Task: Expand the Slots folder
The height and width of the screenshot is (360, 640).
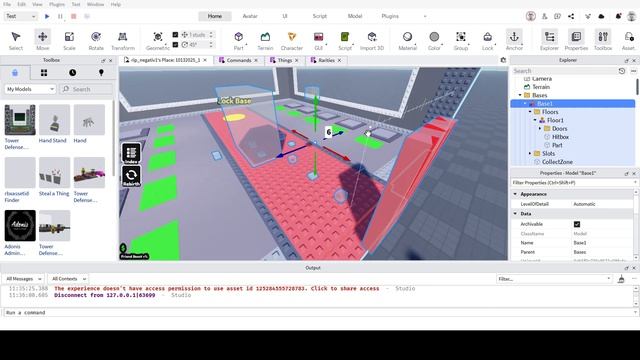Action: [x=530, y=153]
